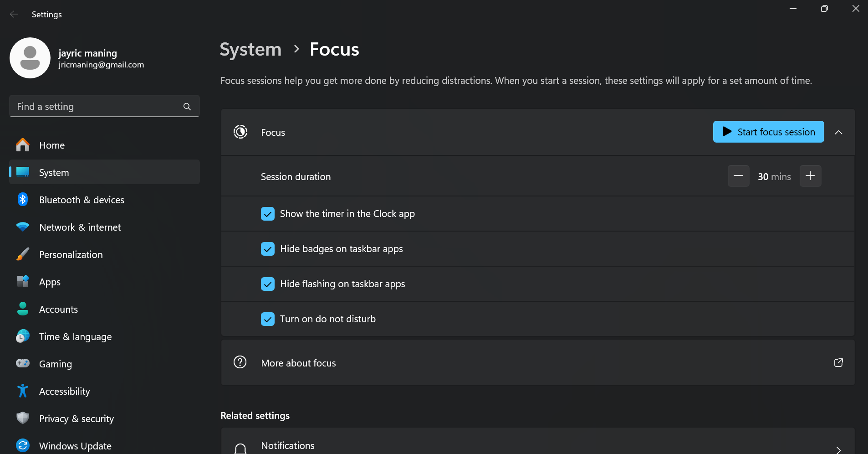The width and height of the screenshot is (868, 454).
Task: Collapse the Focus section chevron
Action: [x=838, y=132]
